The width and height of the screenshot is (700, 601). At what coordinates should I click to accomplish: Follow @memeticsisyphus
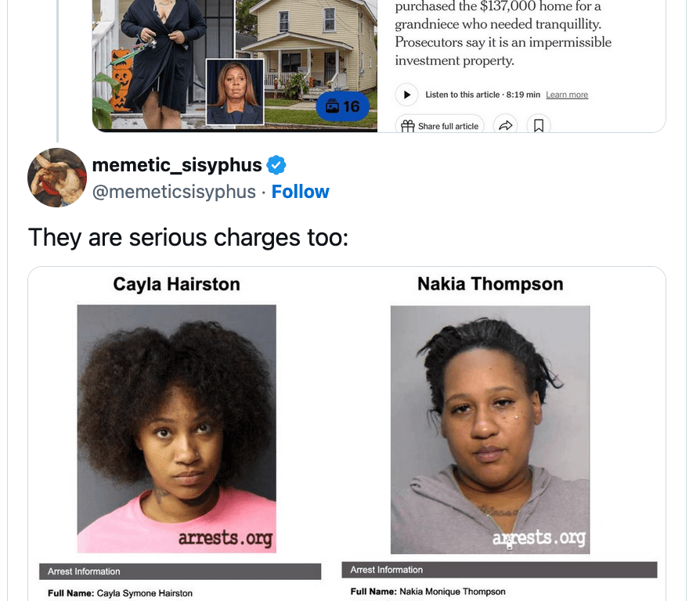(301, 192)
